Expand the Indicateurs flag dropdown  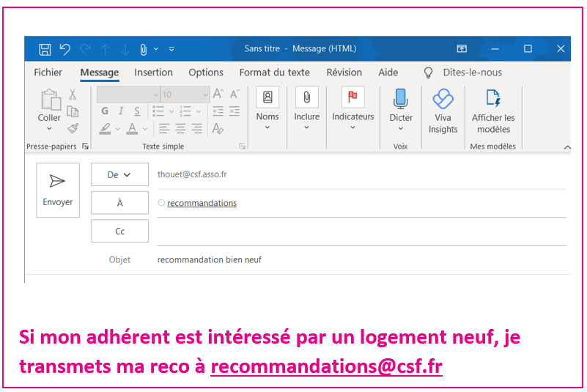352,108
